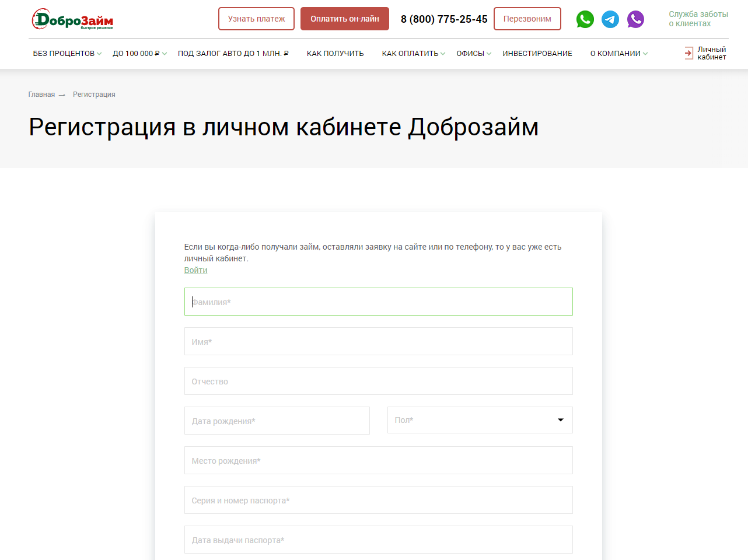Focus Дата выдачи паспорта* field
The image size is (748, 560).
click(x=379, y=540)
